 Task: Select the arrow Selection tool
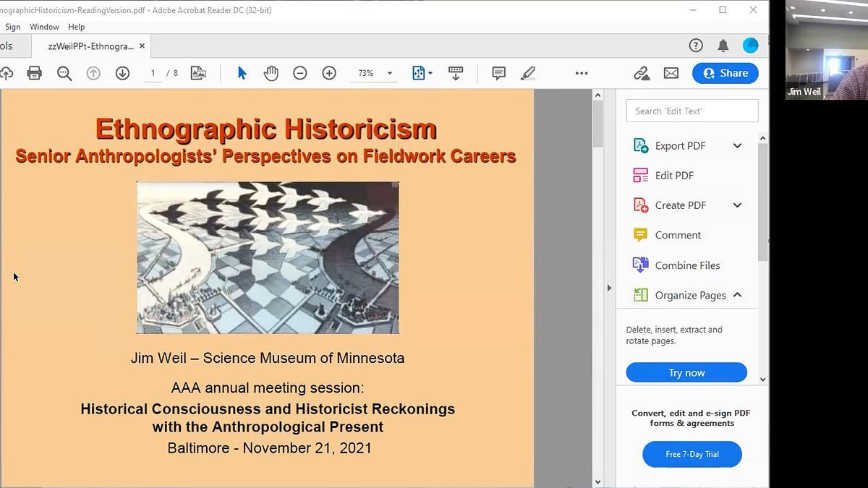coord(242,73)
